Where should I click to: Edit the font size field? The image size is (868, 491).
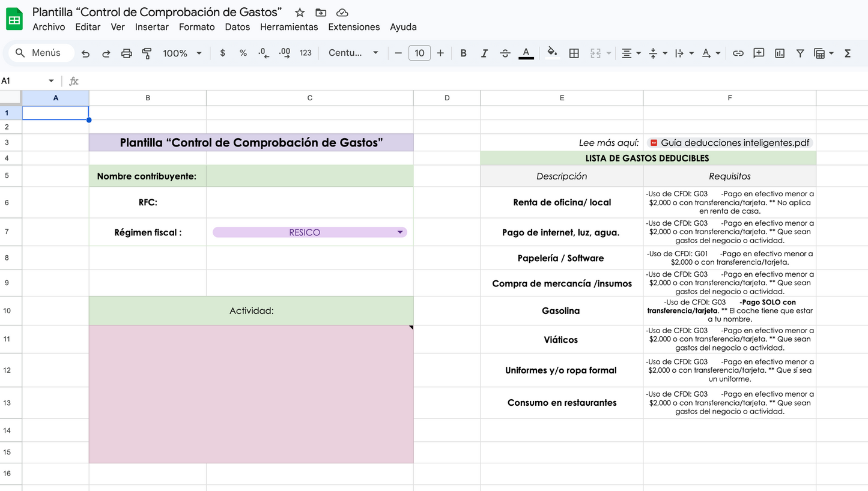(419, 53)
